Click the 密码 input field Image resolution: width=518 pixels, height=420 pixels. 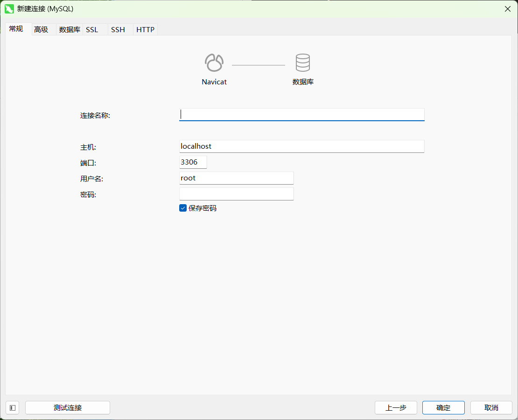[236, 193]
